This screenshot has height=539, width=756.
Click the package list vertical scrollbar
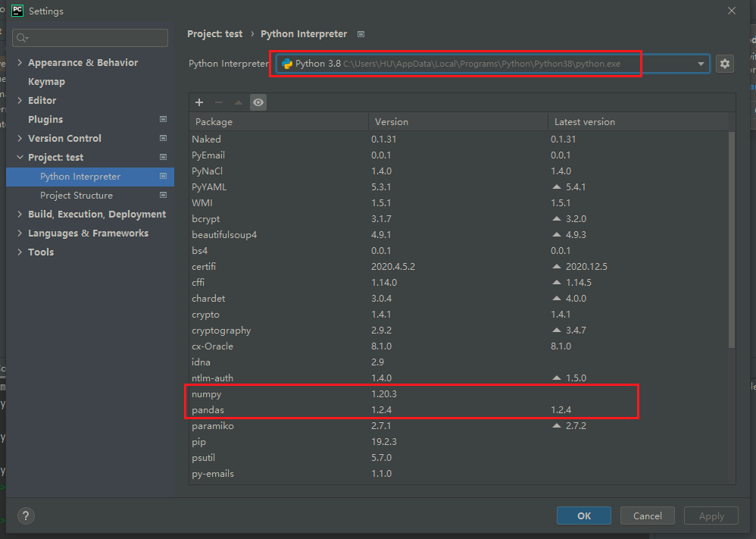click(732, 239)
